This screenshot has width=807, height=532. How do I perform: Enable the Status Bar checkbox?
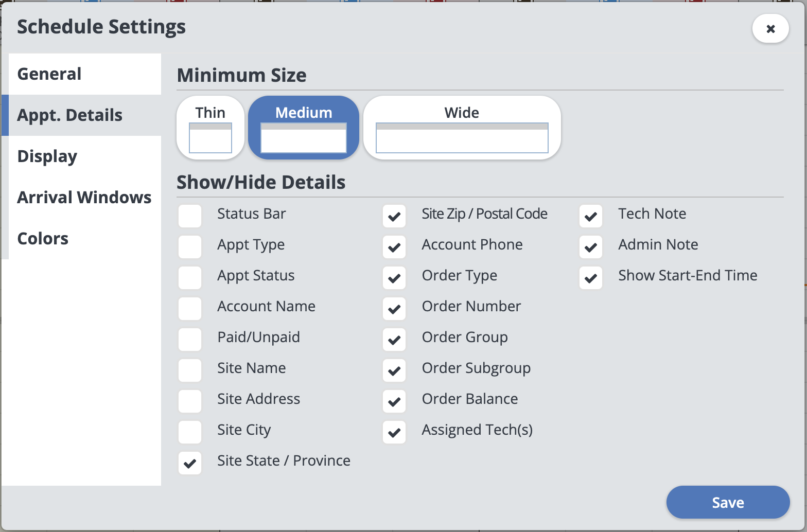click(190, 216)
